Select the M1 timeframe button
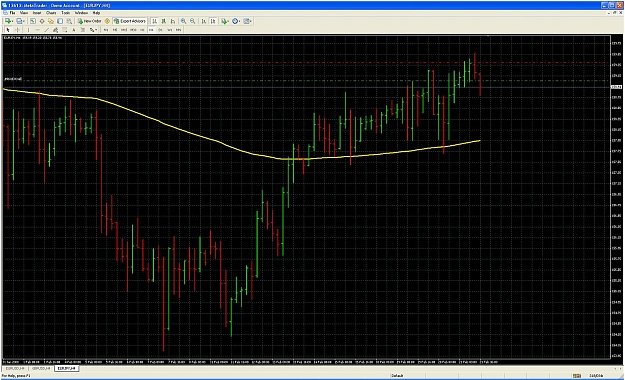625x380 pixels. (106, 30)
